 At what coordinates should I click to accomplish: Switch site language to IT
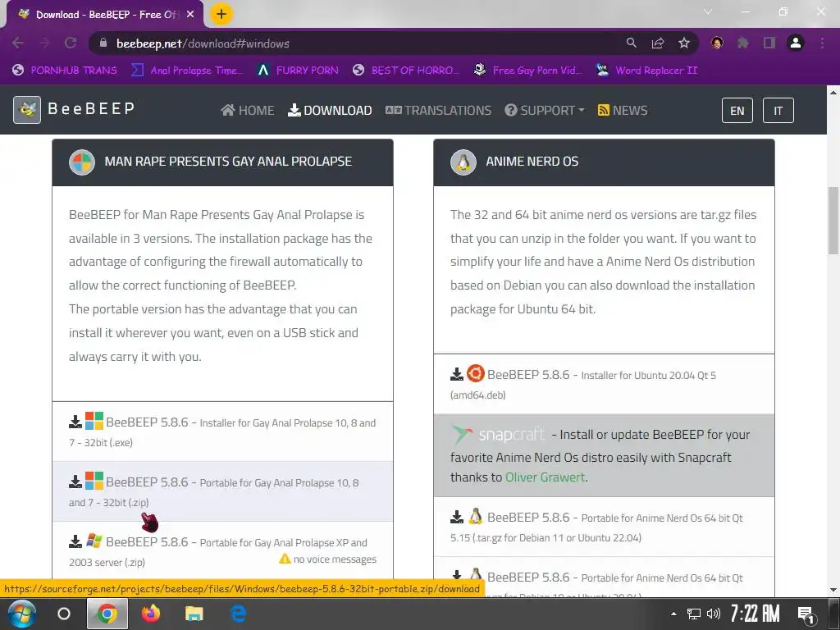(x=778, y=111)
